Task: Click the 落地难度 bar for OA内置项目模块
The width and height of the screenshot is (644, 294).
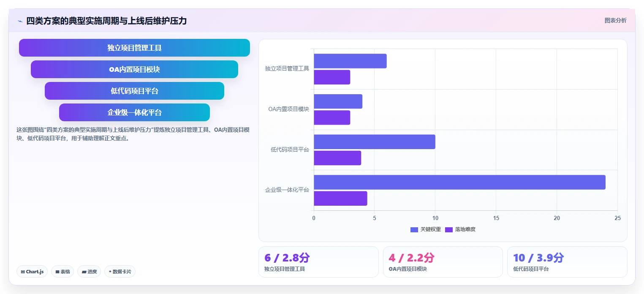Action: pos(332,117)
